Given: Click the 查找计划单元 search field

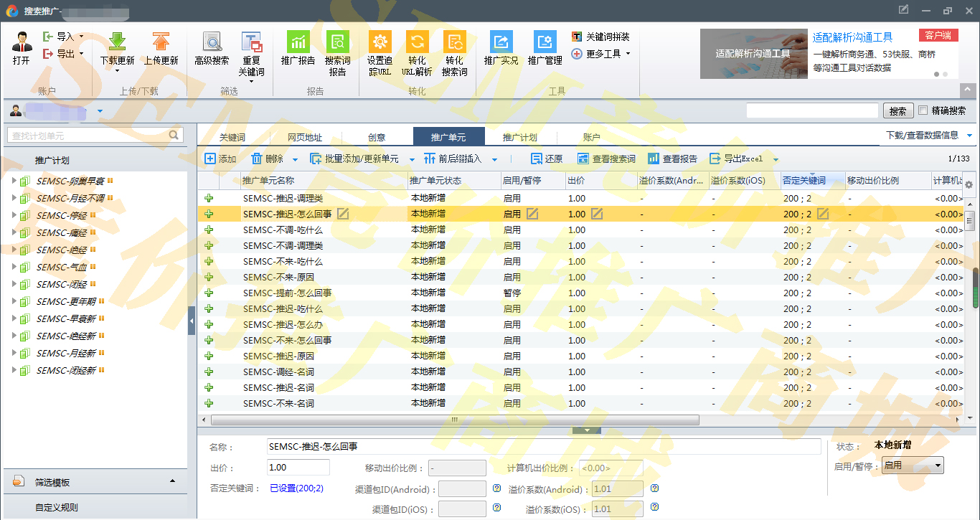Looking at the screenshot, I should pos(95,135).
